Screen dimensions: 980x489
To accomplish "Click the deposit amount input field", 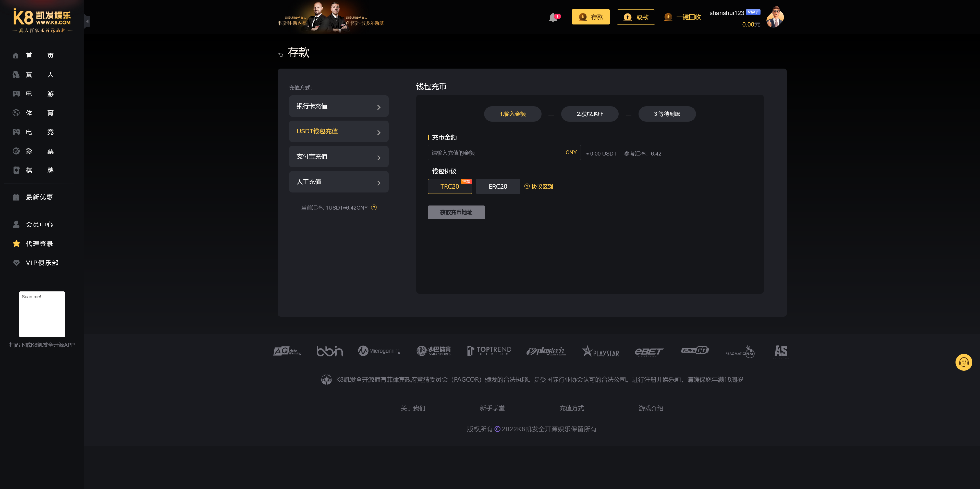I will point(504,153).
